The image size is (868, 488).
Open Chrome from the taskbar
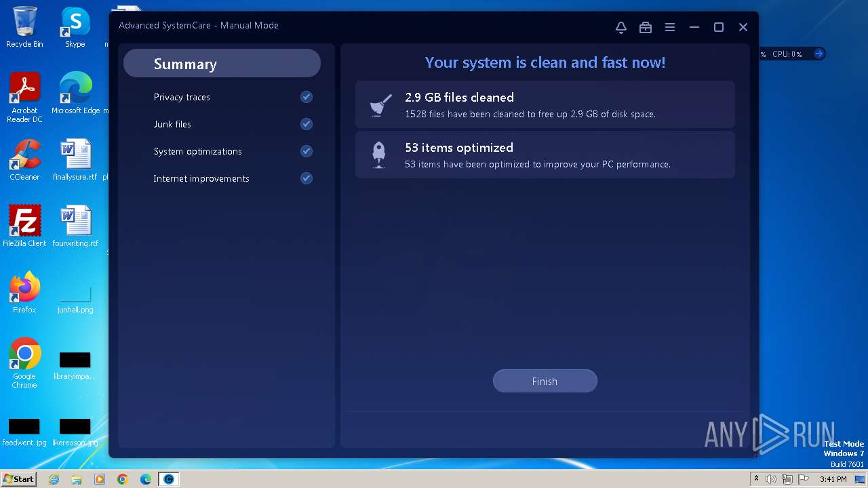pyautogui.click(x=123, y=479)
